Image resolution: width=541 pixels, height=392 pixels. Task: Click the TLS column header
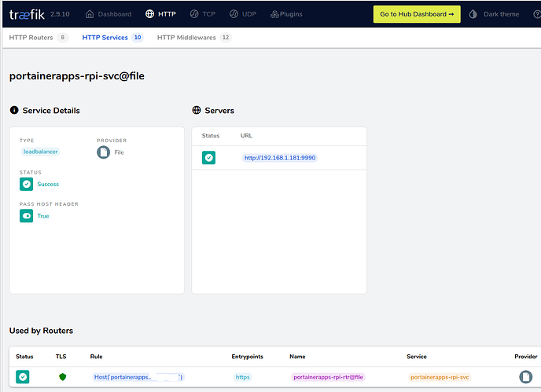tap(61, 357)
